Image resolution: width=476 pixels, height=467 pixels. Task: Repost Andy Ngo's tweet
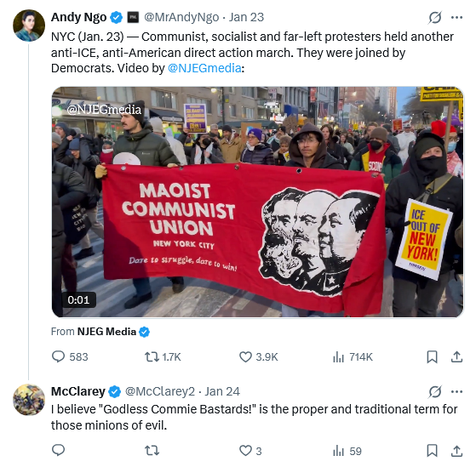pyautogui.click(x=163, y=357)
